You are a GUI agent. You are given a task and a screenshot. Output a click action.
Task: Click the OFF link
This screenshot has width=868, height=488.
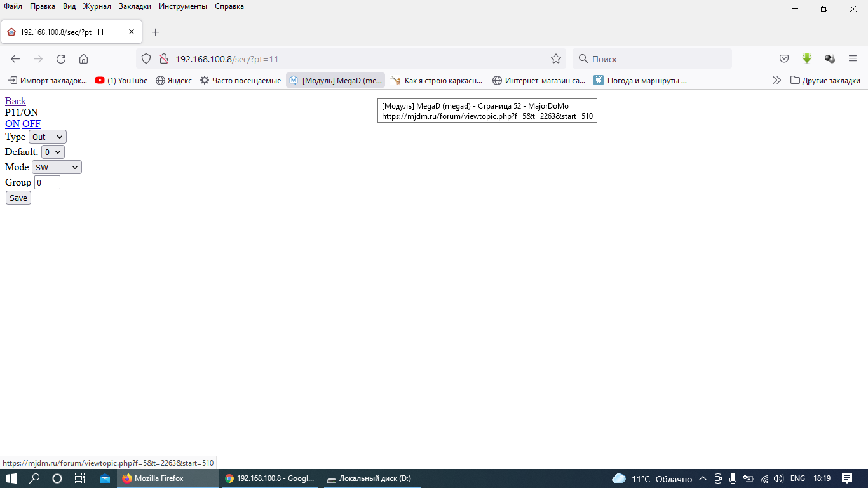tap(31, 124)
